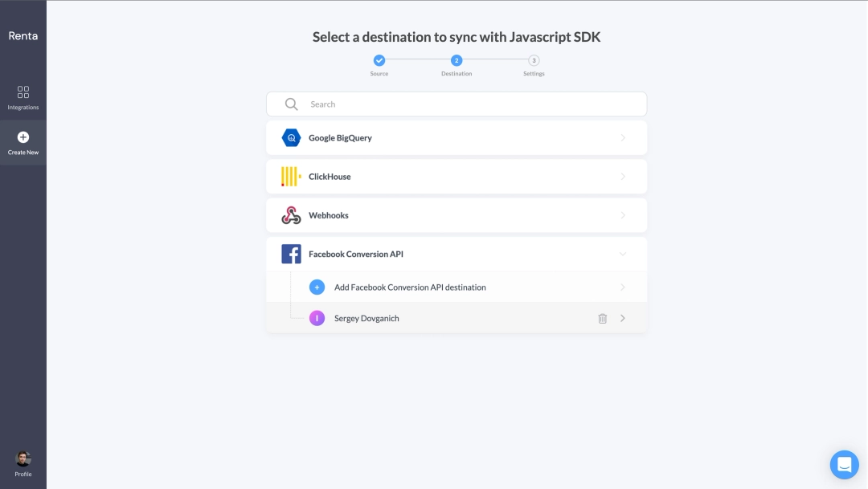Click the Settings step circle
This screenshot has width=868, height=489.
point(534,59)
